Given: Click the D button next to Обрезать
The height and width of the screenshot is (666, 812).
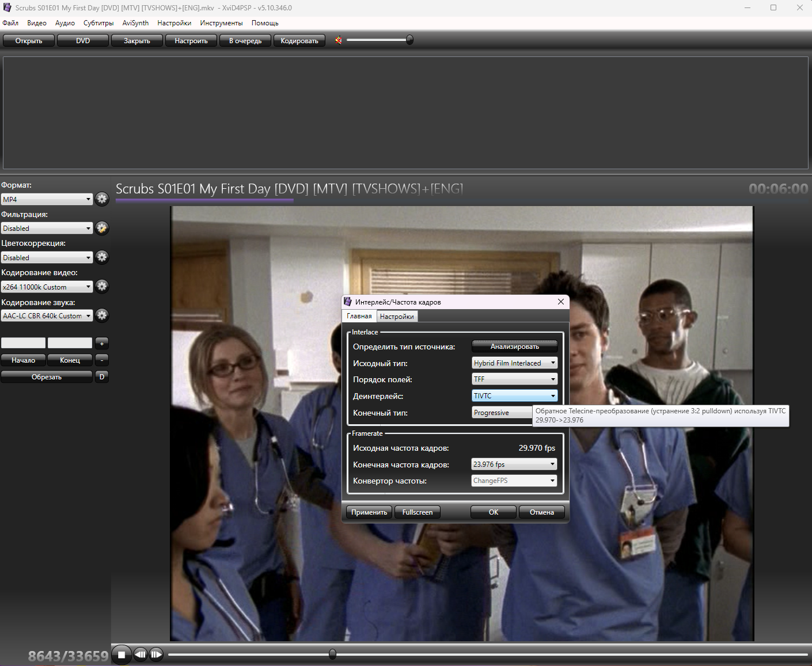Looking at the screenshot, I should [102, 377].
